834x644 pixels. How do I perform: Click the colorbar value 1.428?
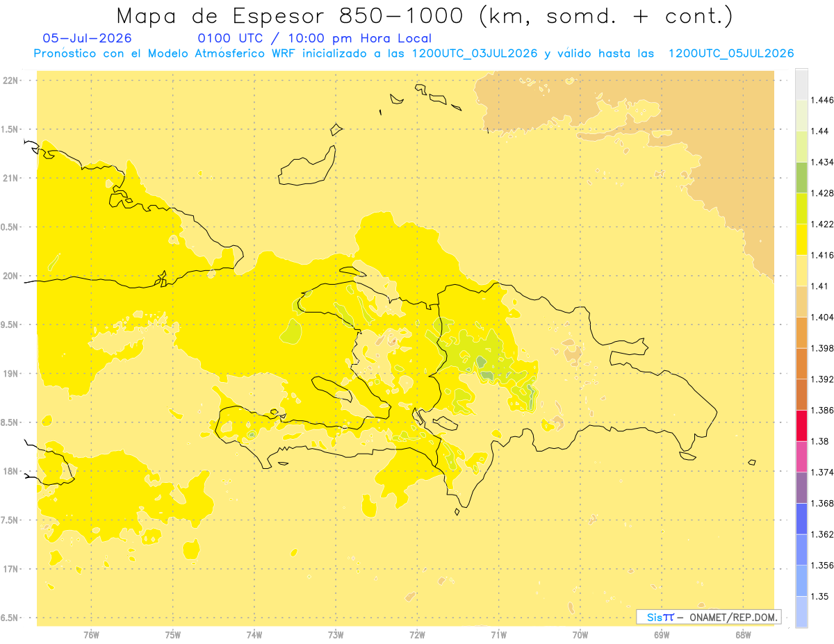point(822,193)
